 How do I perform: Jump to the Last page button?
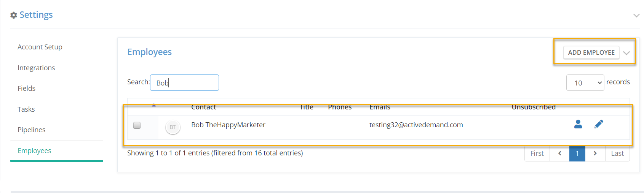point(617,153)
